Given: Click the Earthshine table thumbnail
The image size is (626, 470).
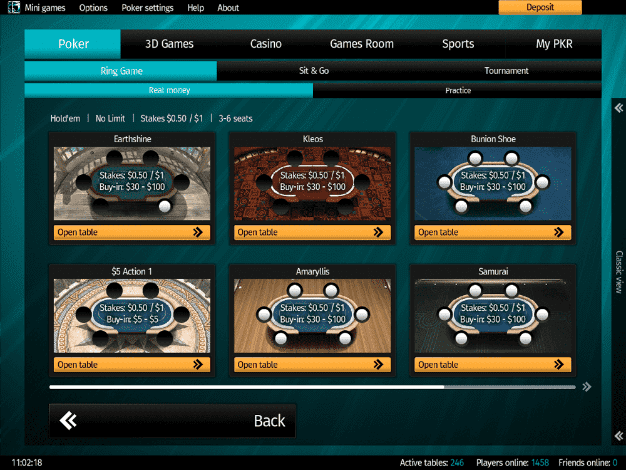Looking at the screenshot, I should [x=132, y=183].
